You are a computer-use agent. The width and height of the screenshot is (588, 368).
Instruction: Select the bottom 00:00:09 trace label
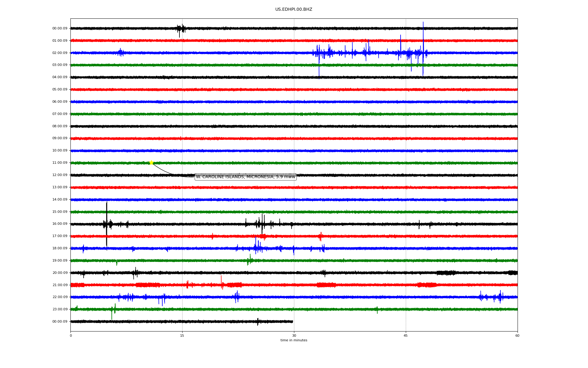pos(60,322)
